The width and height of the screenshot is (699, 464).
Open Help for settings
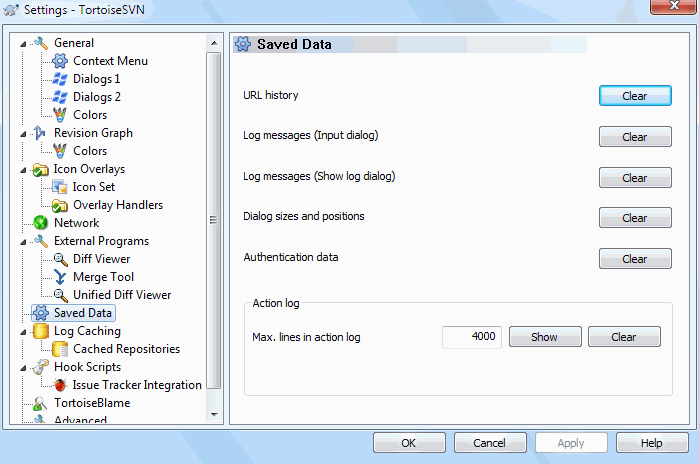click(x=652, y=443)
